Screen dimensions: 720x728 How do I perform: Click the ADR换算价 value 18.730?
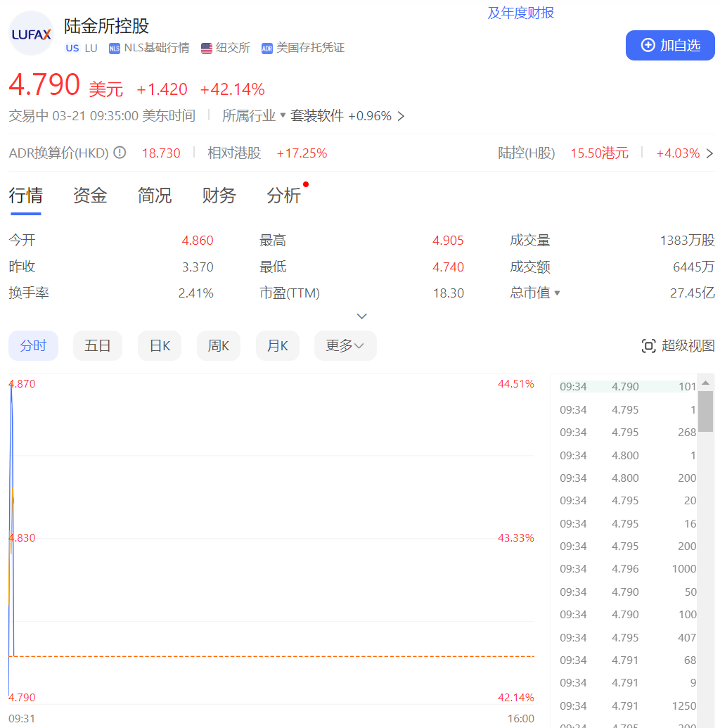(x=161, y=153)
